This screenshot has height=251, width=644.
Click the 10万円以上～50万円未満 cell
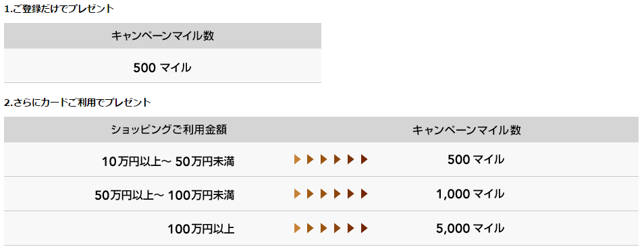click(x=168, y=161)
